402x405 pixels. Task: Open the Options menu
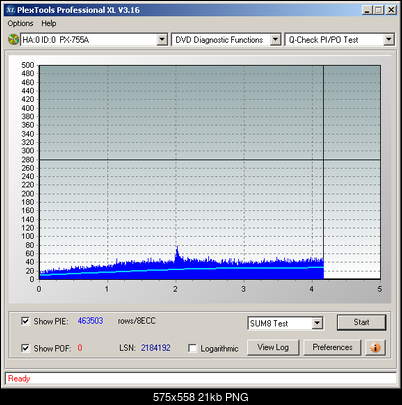(20, 24)
